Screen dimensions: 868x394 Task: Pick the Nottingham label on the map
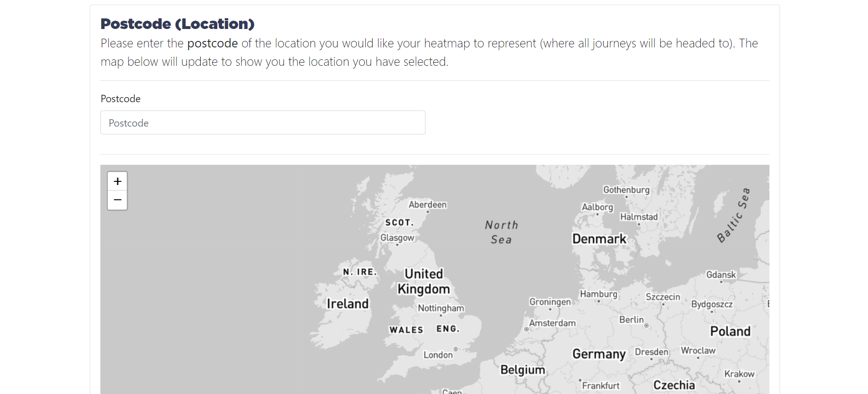click(x=441, y=308)
